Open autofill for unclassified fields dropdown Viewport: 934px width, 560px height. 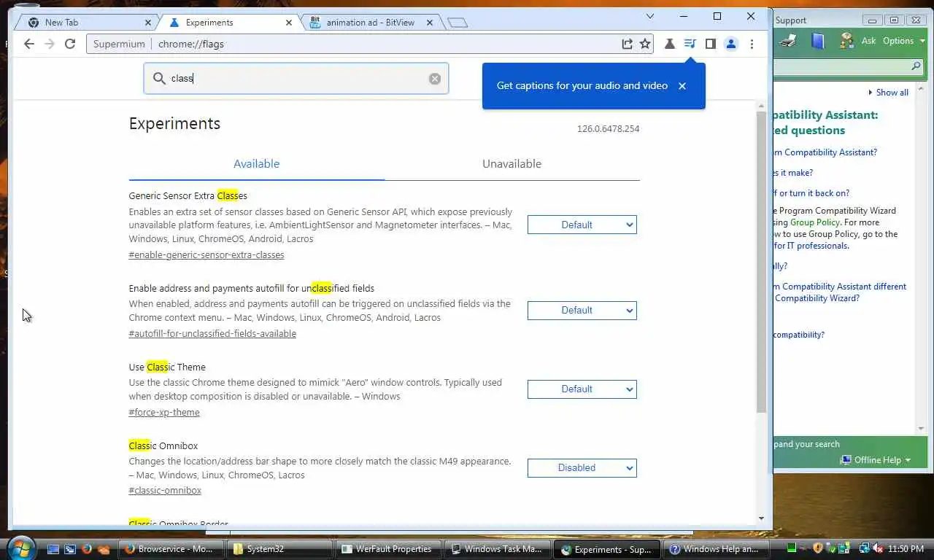[582, 311]
